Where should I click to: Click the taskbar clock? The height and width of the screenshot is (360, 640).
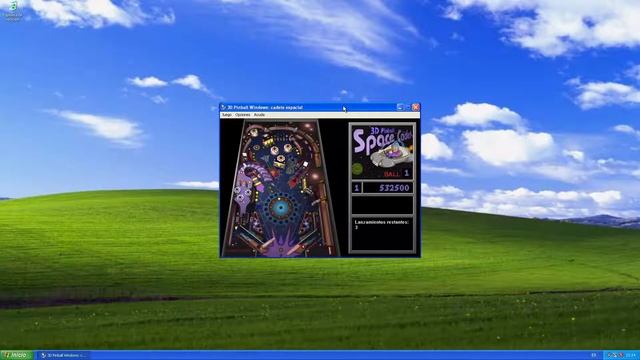point(631,356)
